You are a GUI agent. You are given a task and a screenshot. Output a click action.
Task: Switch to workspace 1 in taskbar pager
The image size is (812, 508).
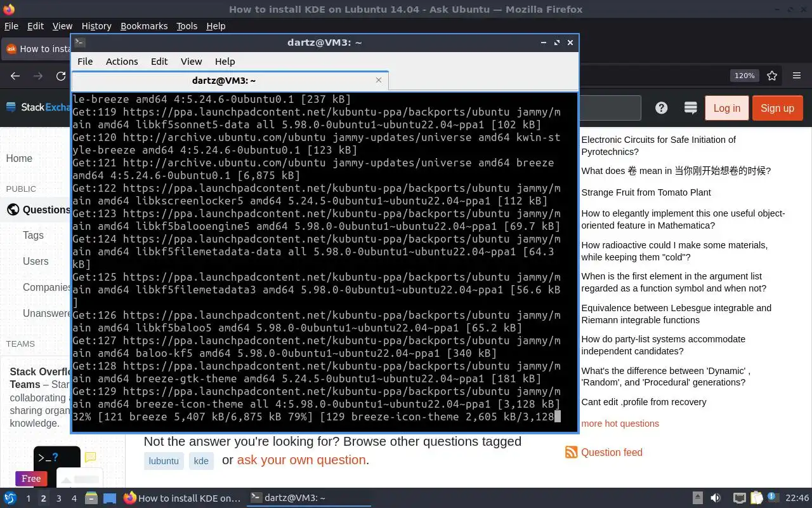click(28, 498)
